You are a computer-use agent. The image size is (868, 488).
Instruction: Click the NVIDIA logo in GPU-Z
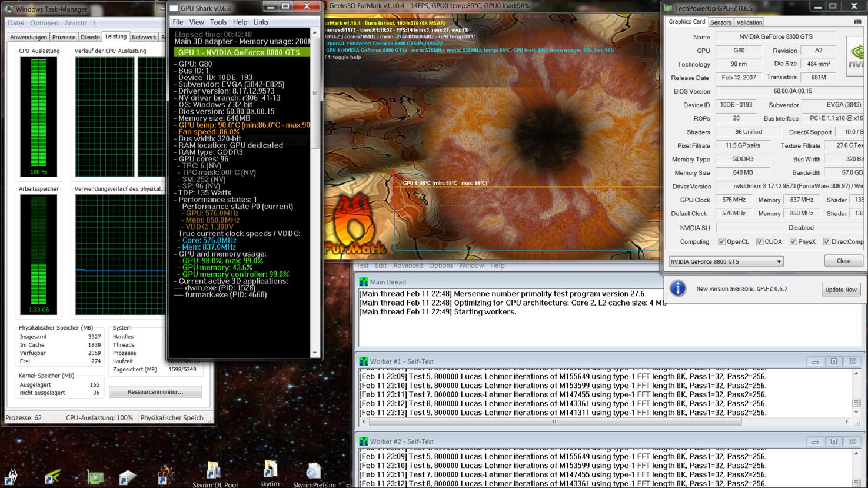pyautogui.click(x=855, y=57)
